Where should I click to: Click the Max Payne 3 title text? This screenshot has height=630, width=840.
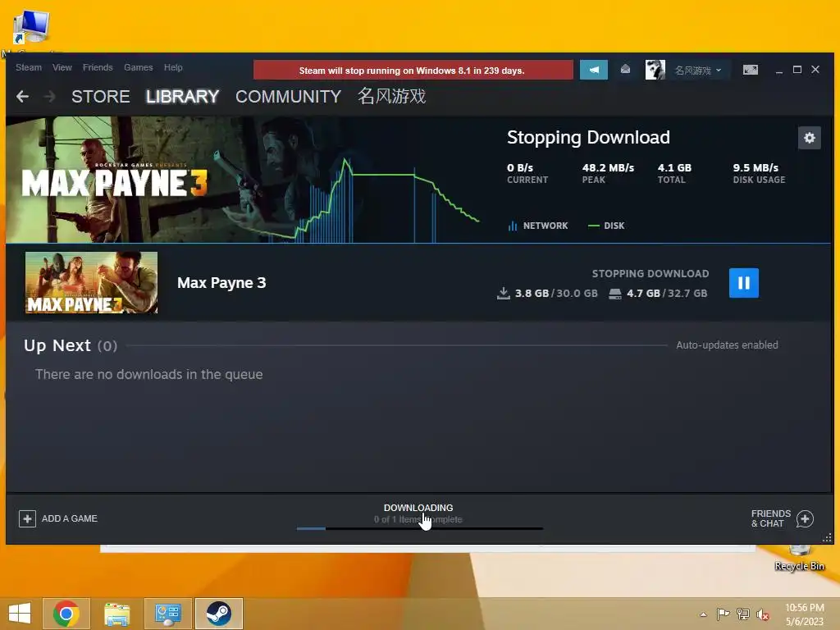point(221,283)
